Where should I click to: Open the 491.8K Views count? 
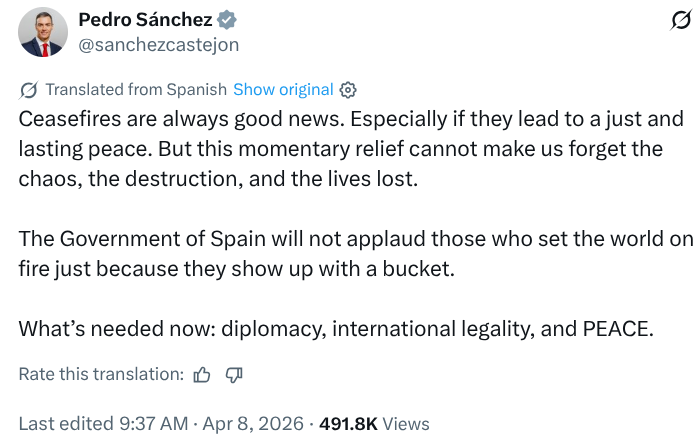pos(348,424)
